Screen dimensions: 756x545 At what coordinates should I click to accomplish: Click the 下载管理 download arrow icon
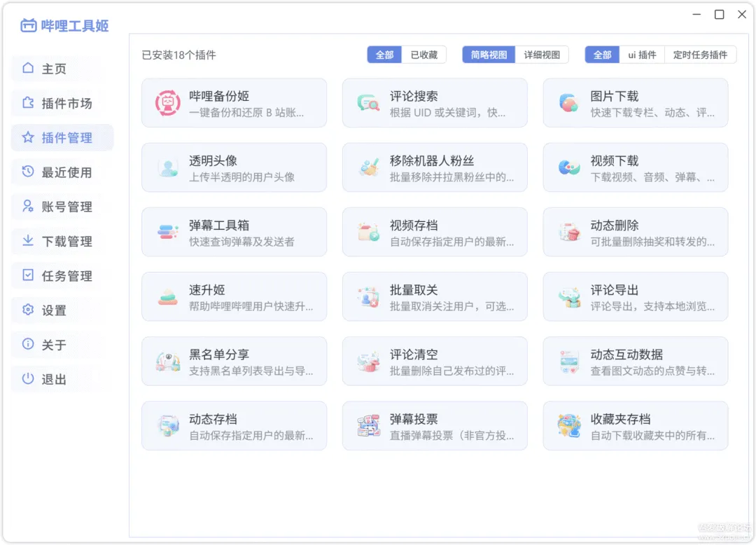point(28,240)
